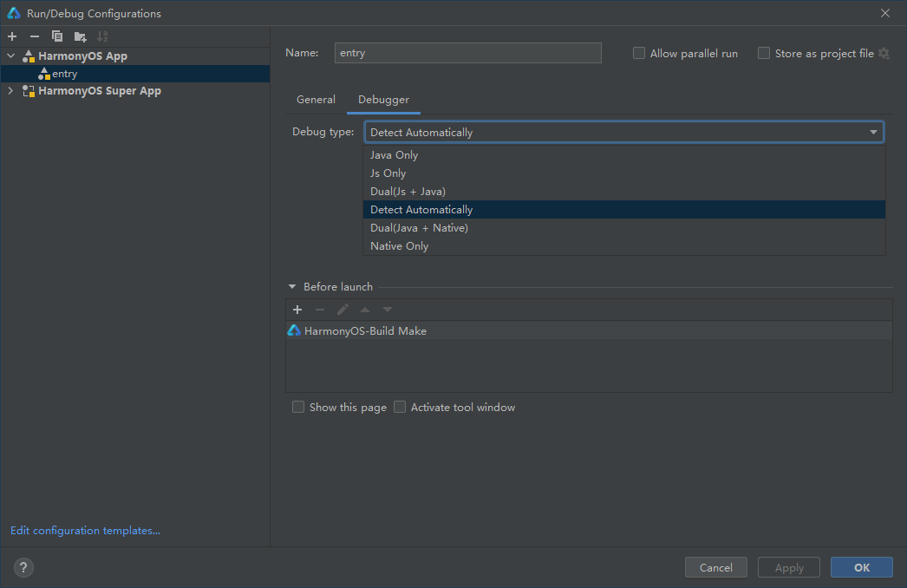Screen dimensions: 907x588
Task: Click the Cancel button
Action: tap(716, 567)
